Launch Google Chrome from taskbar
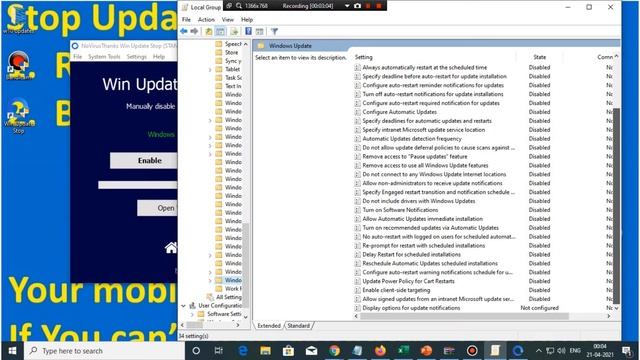The width and height of the screenshot is (640, 360). pos(334,351)
